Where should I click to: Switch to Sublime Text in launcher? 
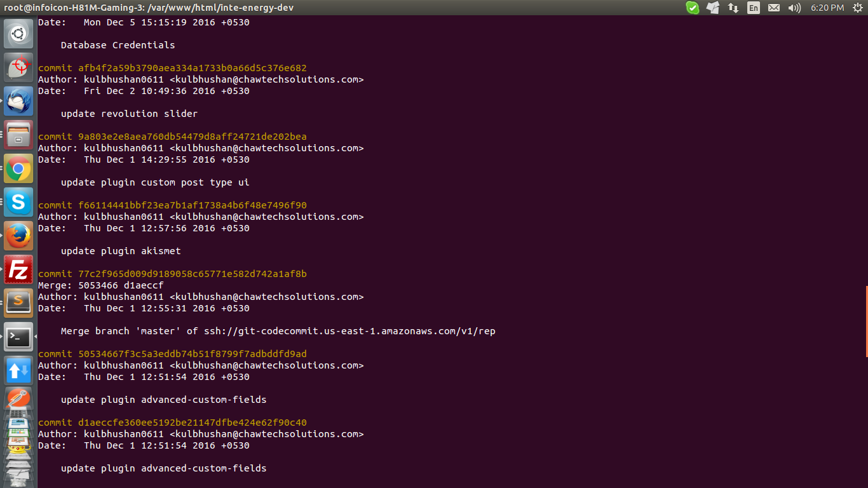(x=18, y=303)
